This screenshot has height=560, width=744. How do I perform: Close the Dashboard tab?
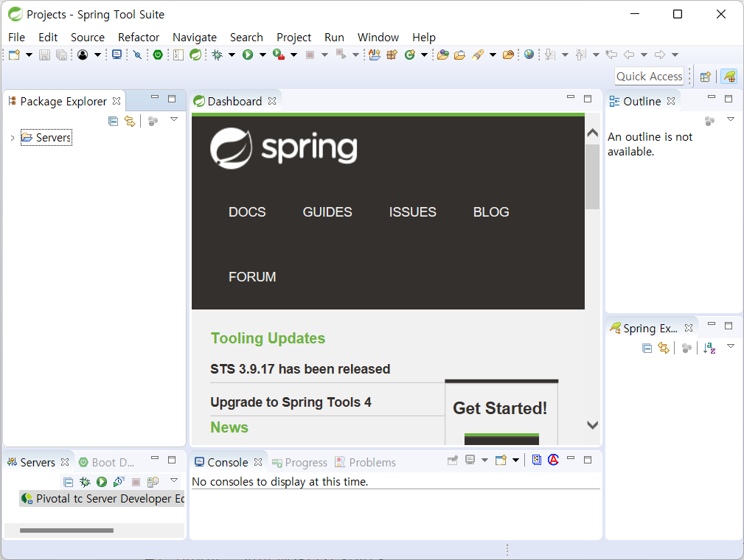pyautogui.click(x=272, y=101)
